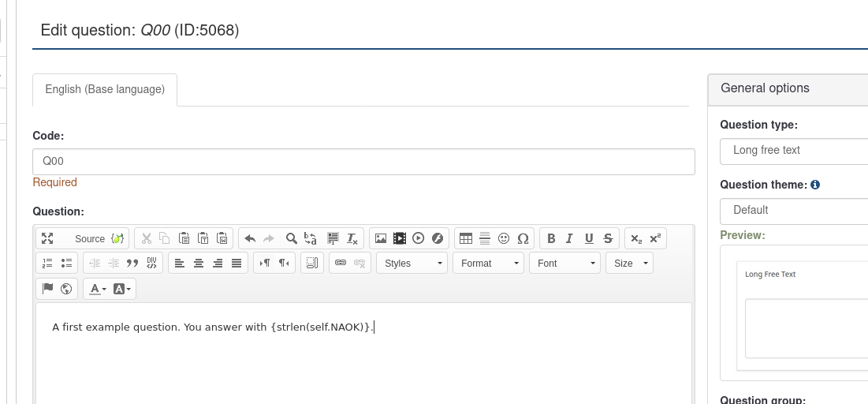Screen dimensions: 868x404
Task: Insert a special character (Omega icon)
Action: point(523,238)
